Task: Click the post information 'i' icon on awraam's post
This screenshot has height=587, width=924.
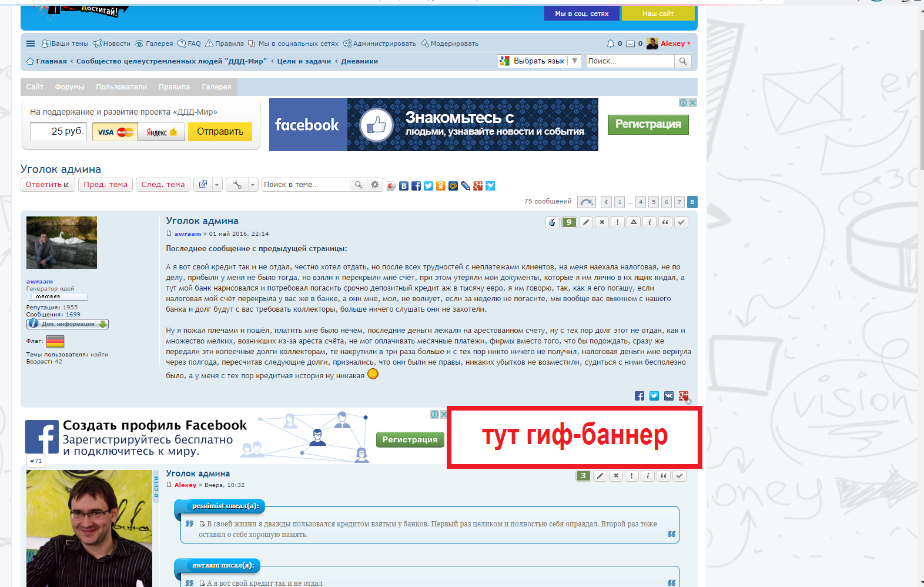Action: (x=650, y=222)
